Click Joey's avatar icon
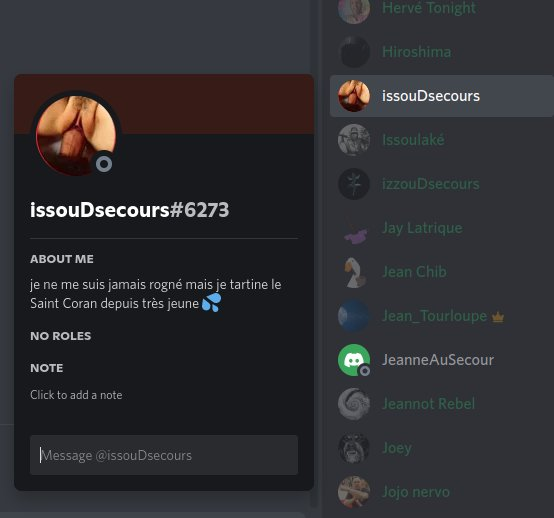 click(x=354, y=448)
